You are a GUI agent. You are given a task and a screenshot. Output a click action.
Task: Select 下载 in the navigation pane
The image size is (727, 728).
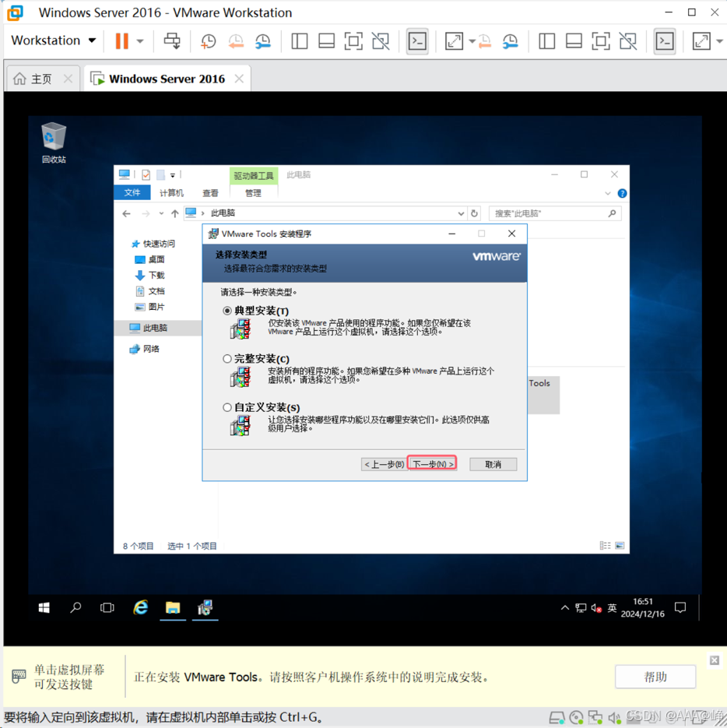[x=150, y=276]
